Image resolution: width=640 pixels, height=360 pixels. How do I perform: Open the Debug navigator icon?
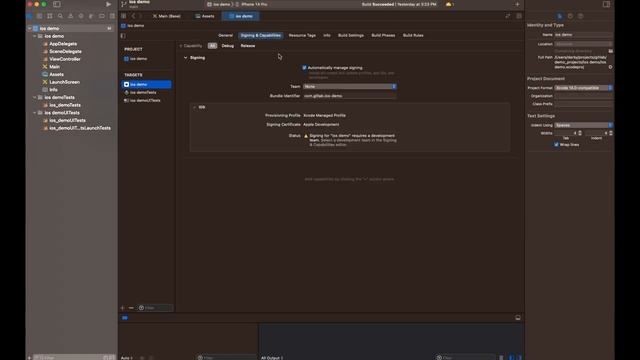click(x=91, y=16)
